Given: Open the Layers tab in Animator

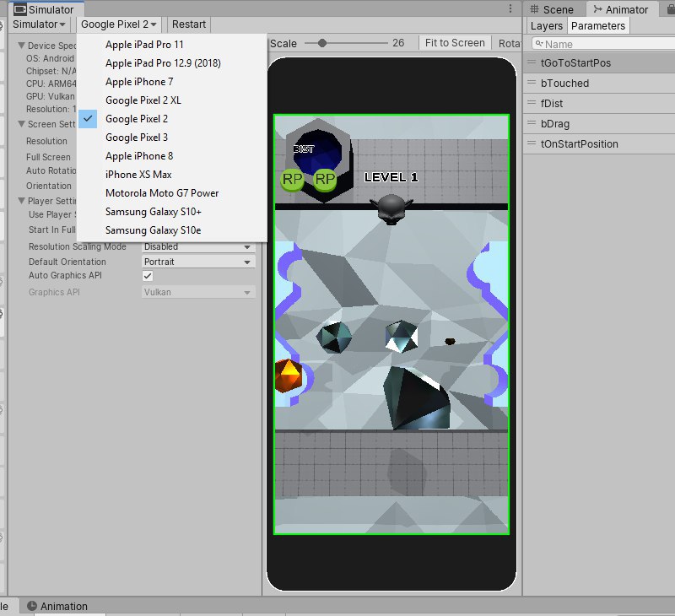Looking at the screenshot, I should [x=546, y=26].
